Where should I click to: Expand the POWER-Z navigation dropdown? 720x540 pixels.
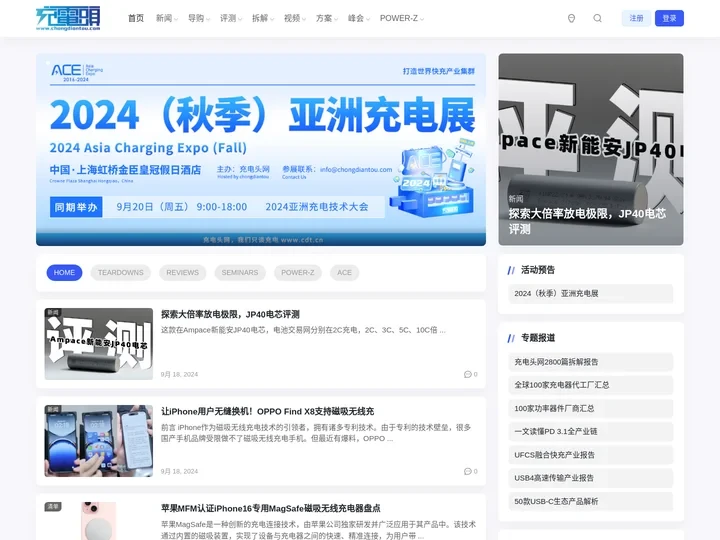(x=402, y=18)
